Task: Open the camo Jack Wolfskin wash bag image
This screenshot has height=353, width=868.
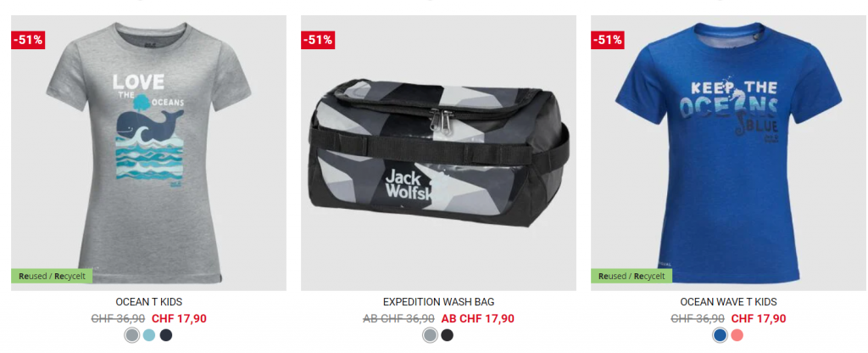Action: (438, 153)
